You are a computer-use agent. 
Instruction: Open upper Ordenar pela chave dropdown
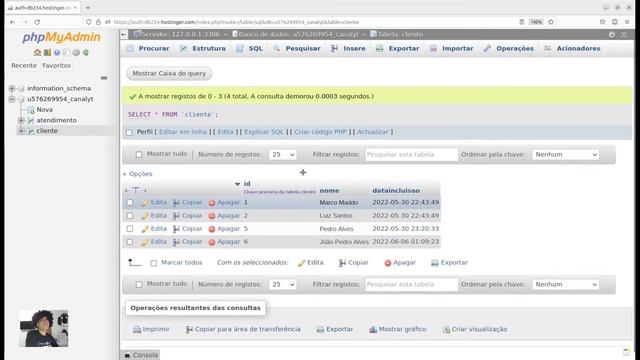point(566,155)
